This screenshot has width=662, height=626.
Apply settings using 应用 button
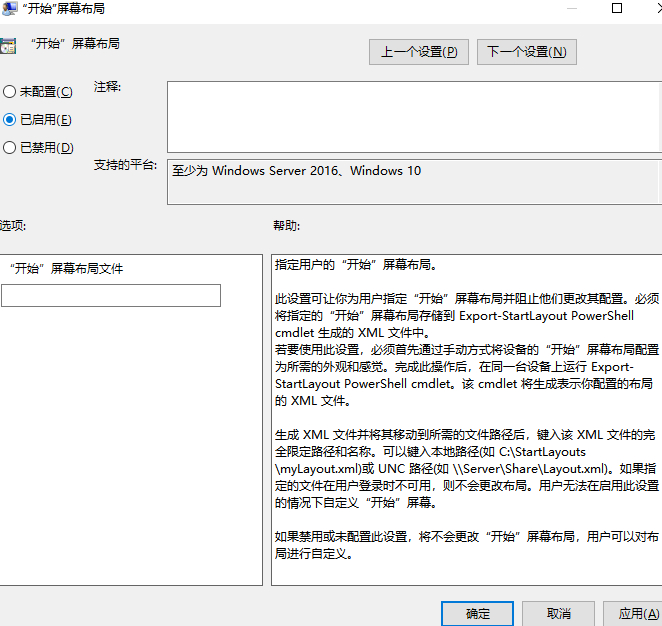pos(632,613)
